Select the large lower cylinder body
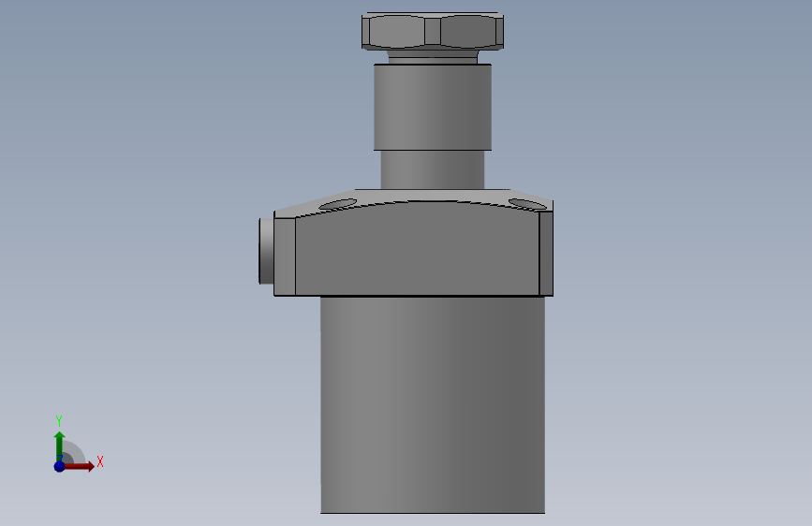This screenshot has height=526, width=812. pos(433,405)
